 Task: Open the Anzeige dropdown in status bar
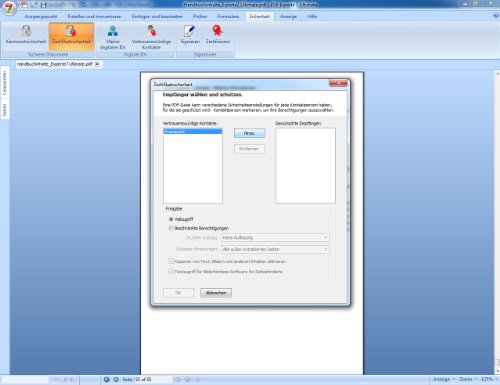(x=444, y=379)
